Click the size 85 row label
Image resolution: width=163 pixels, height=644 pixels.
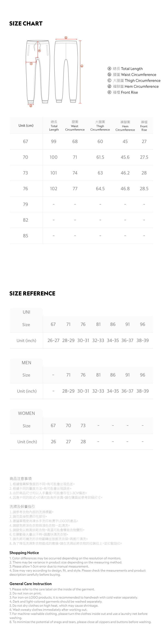pyautogui.click(x=25, y=236)
